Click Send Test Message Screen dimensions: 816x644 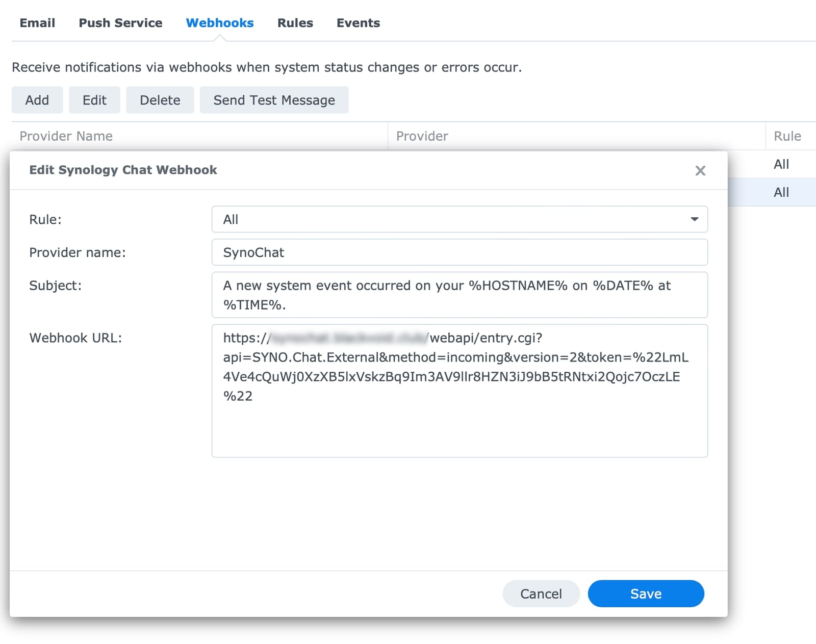point(274,100)
